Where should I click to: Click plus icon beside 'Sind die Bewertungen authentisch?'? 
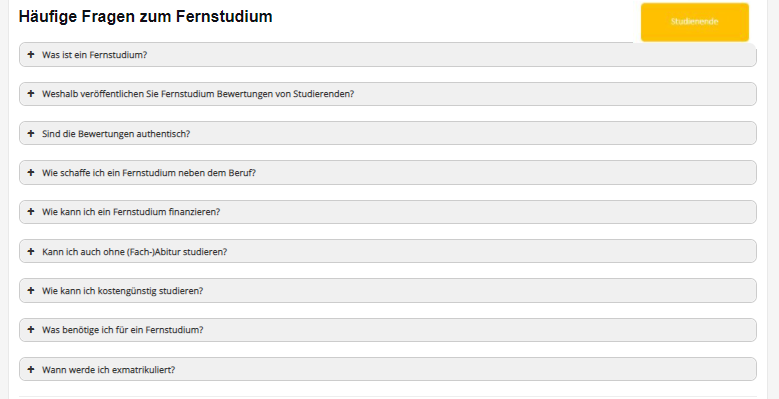pos(31,133)
